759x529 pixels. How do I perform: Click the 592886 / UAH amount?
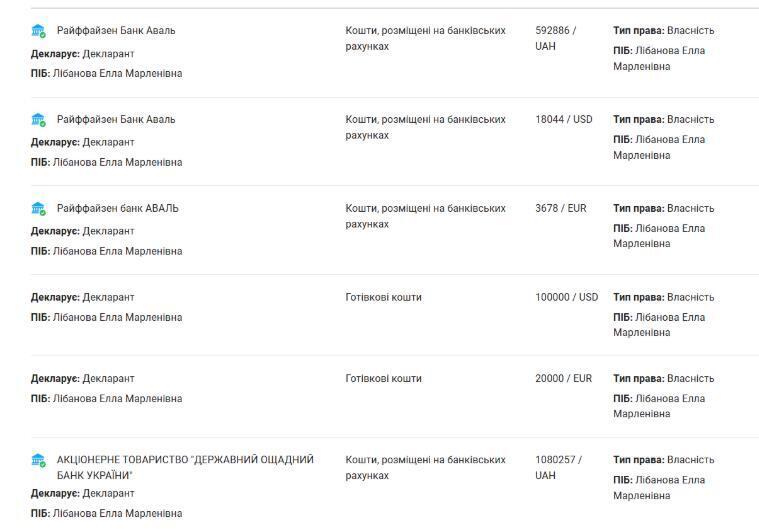point(555,38)
